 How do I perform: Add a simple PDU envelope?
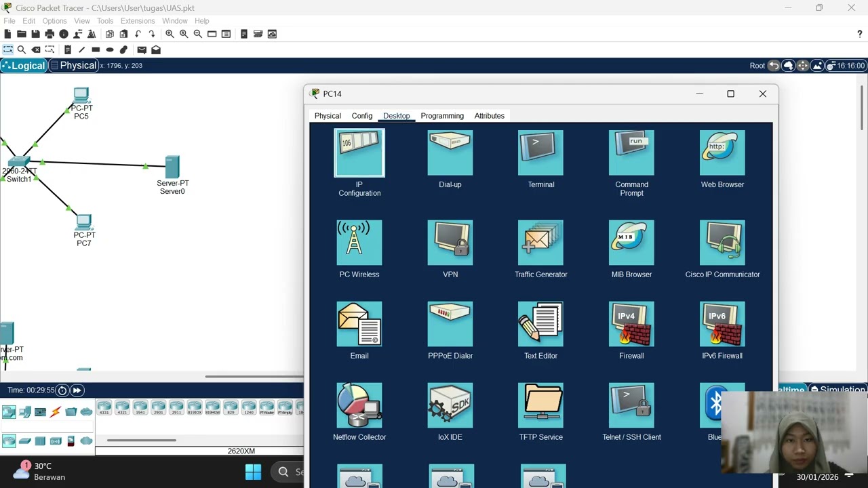[x=142, y=49]
